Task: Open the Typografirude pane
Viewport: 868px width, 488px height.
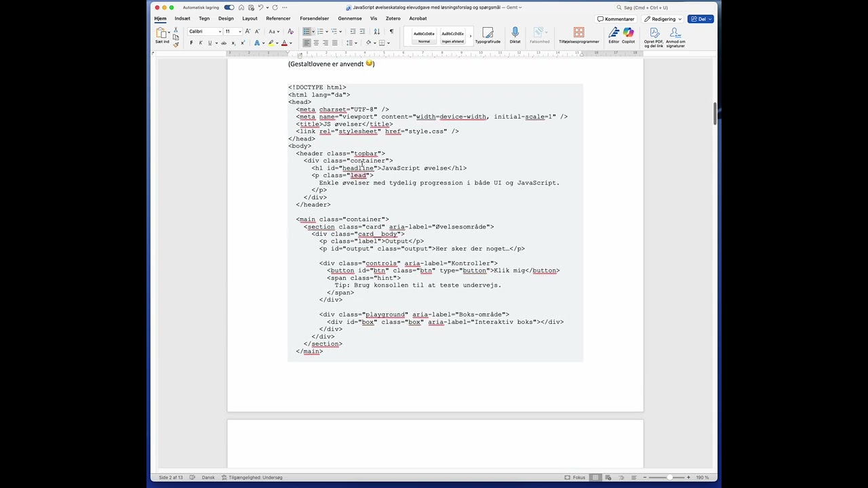Action: 488,36
